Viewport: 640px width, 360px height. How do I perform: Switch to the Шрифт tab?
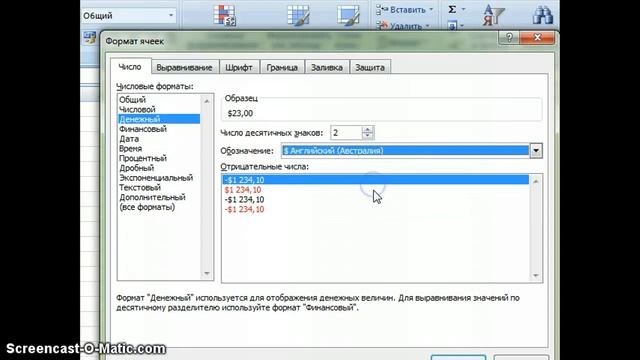(239, 67)
